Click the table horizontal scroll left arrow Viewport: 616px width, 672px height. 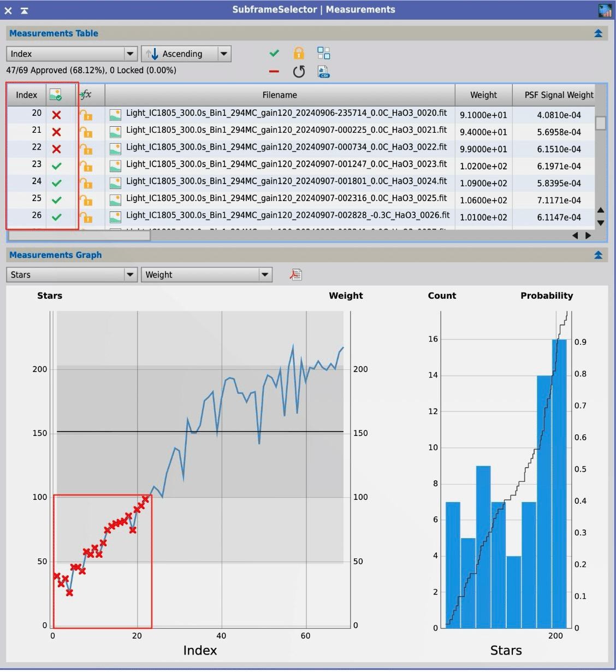tap(575, 235)
